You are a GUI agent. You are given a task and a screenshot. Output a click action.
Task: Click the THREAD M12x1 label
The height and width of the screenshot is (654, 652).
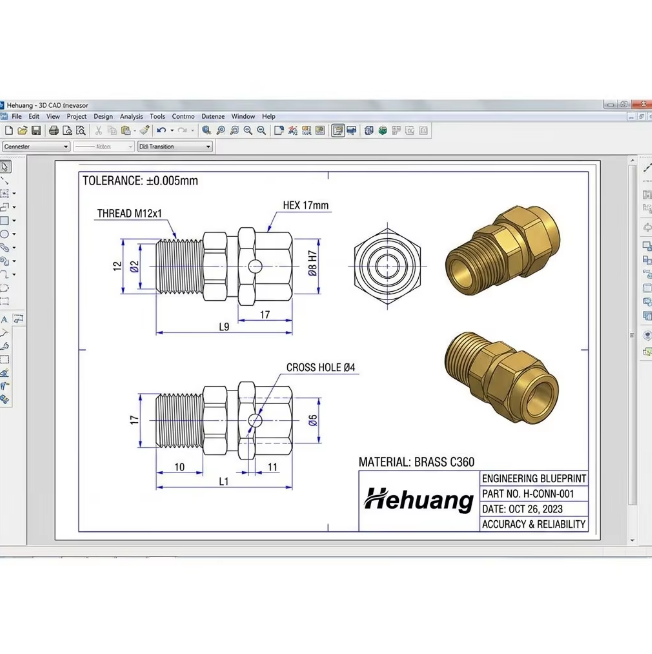click(129, 214)
